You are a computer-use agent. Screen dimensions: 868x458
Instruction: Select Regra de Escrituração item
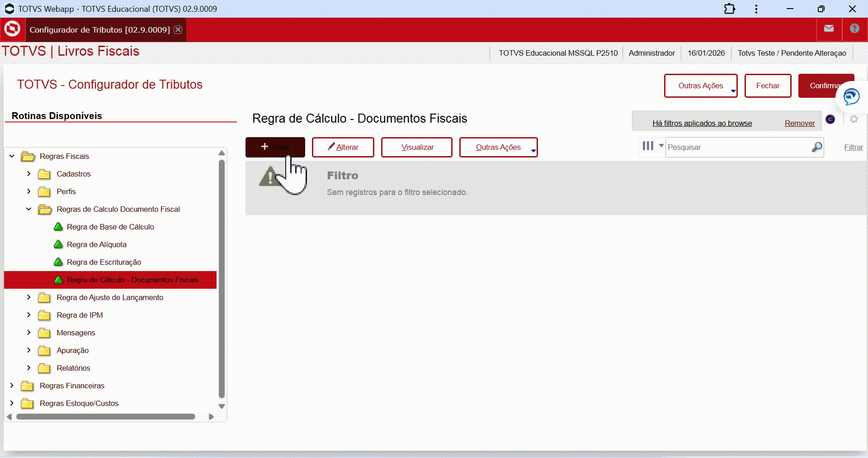tap(104, 262)
